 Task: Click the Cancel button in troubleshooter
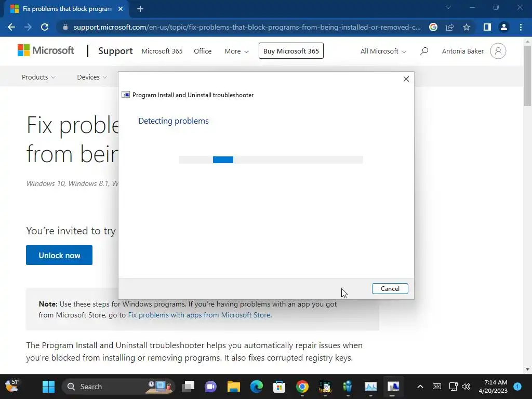tap(390, 289)
